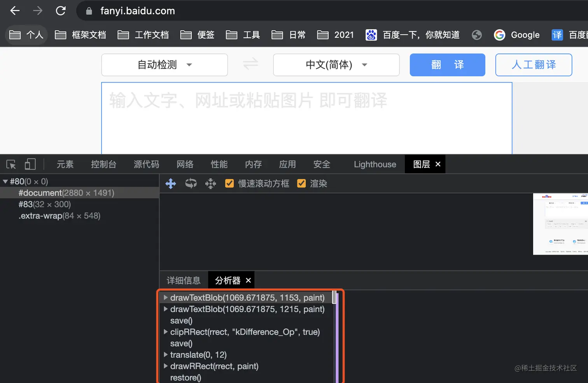The image size is (588, 383).
Task: Enable the 慢速滚动方框 checkbox
Action: pyautogui.click(x=229, y=183)
